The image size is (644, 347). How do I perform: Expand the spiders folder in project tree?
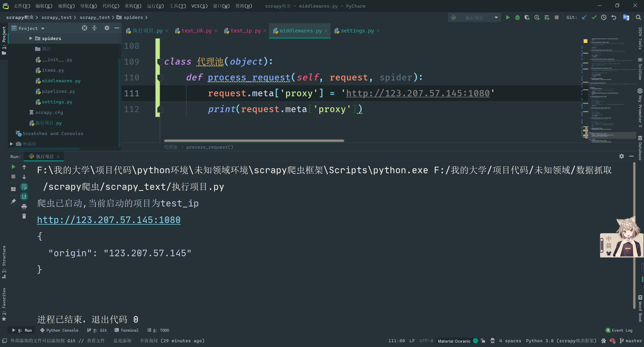tap(31, 38)
